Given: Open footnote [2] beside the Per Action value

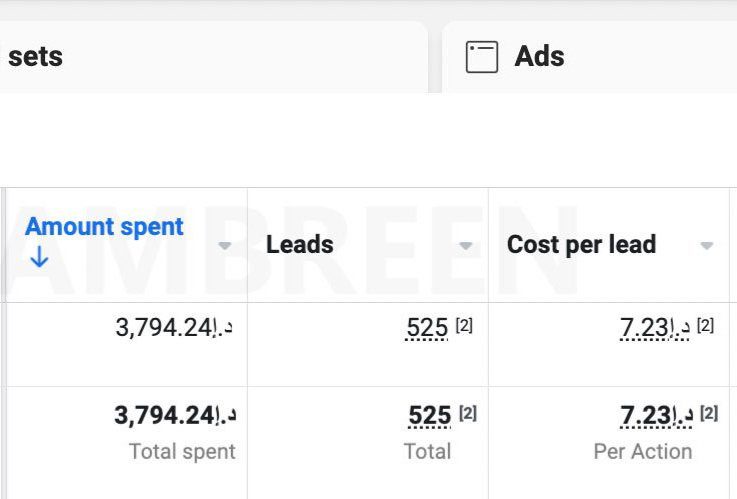Looking at the screenshot, I should point(709,413).
